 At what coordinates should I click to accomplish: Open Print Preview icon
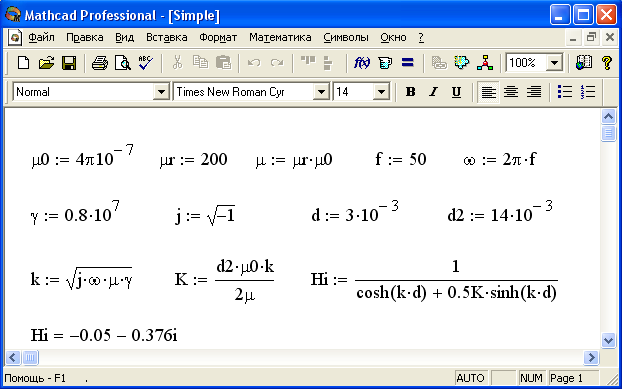coord(123,63)
